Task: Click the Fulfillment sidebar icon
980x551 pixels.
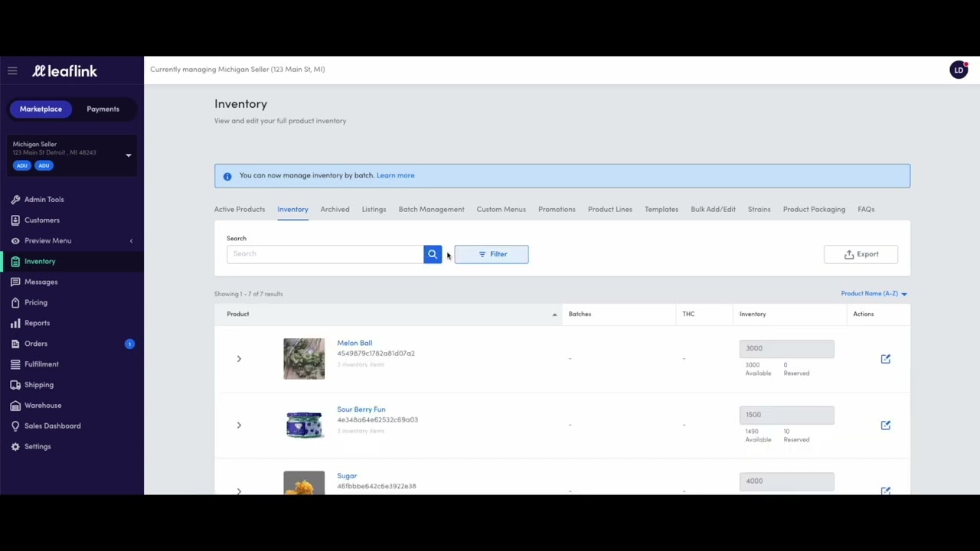Action: (x=15, y=365)
